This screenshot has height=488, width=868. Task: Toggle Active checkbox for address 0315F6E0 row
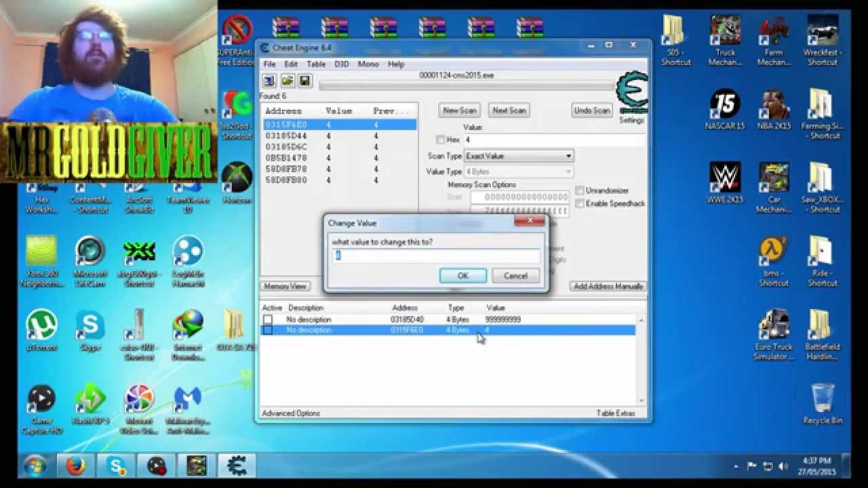(268, 330)
